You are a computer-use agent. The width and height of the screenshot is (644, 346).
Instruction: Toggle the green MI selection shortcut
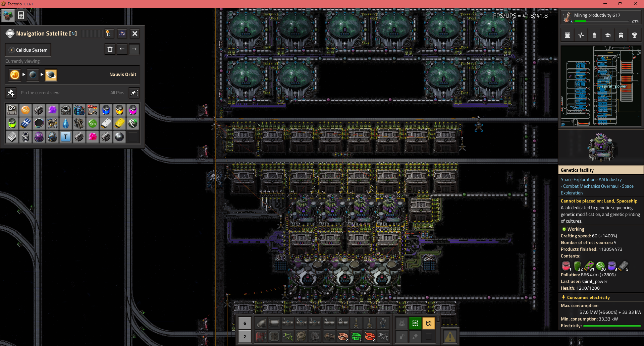(x=415, y=323)
